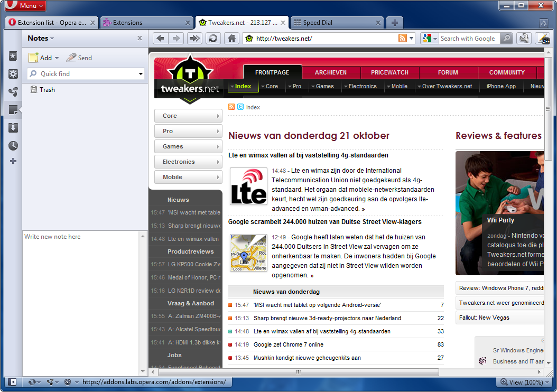Expand the Quick find dropdown arrow

point(141,74)
